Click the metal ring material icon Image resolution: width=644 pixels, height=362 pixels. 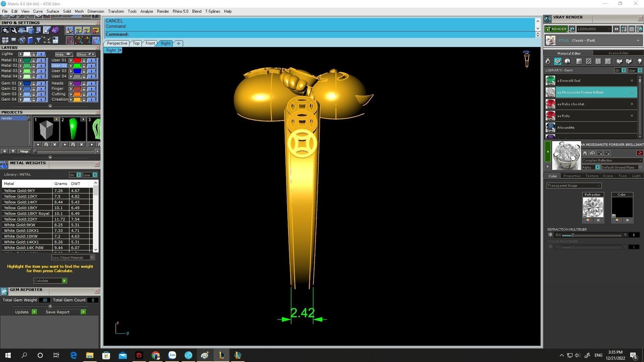pyautogui.click(x=548, y=61)
